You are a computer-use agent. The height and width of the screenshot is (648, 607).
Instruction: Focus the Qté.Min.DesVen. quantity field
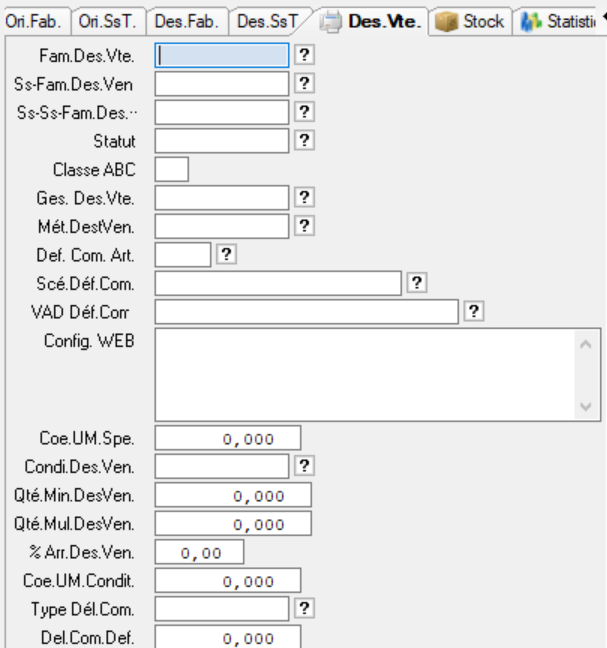tap(233, 495)
